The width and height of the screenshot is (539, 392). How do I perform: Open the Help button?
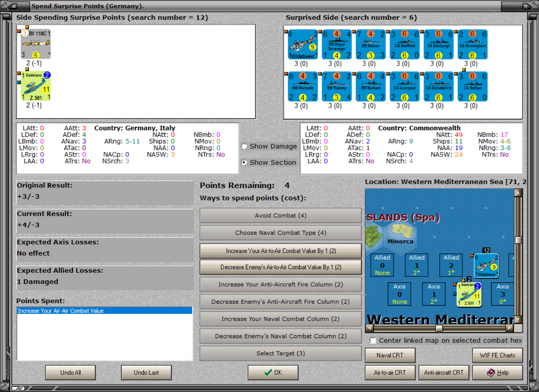coord(497,373)
